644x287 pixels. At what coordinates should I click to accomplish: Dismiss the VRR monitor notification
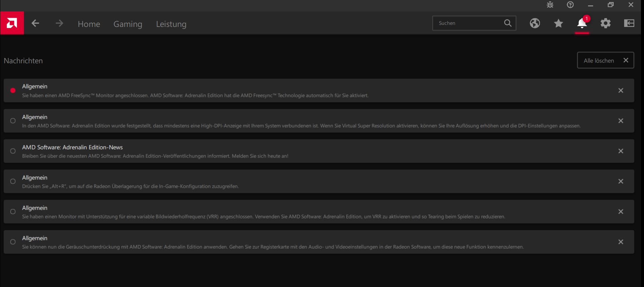621,212
